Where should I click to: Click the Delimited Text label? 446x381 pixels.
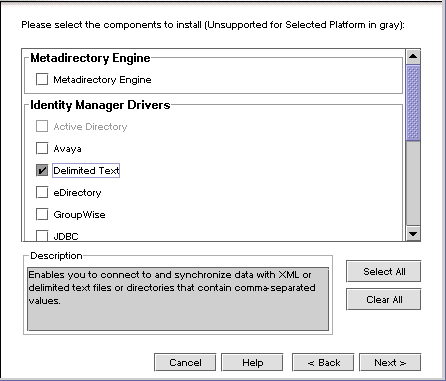(x=86, y=171)
